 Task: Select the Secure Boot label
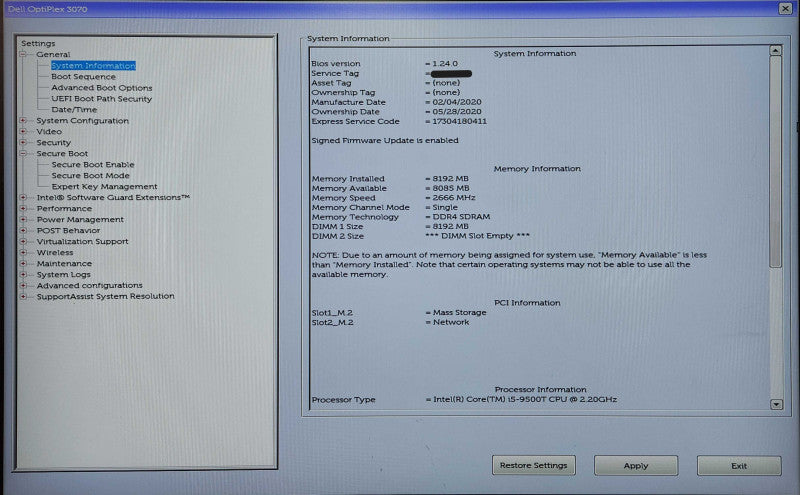[62, 154]
